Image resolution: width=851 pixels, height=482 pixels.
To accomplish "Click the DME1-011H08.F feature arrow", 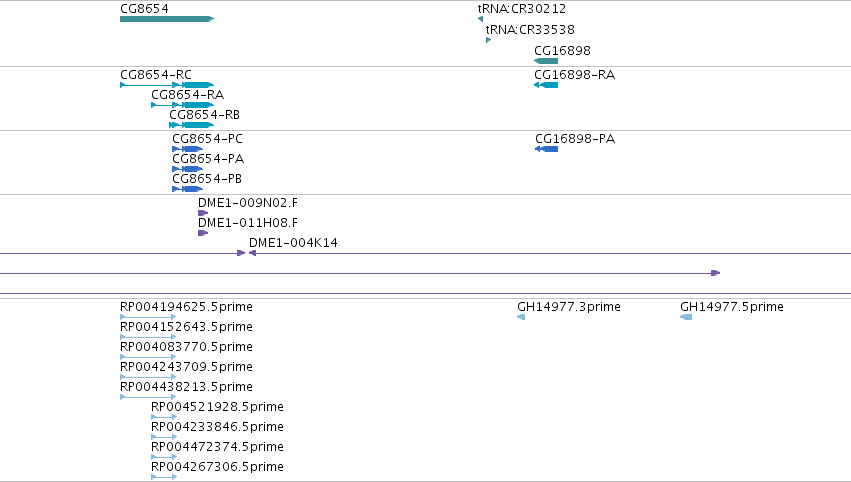I will coord(203,233).
